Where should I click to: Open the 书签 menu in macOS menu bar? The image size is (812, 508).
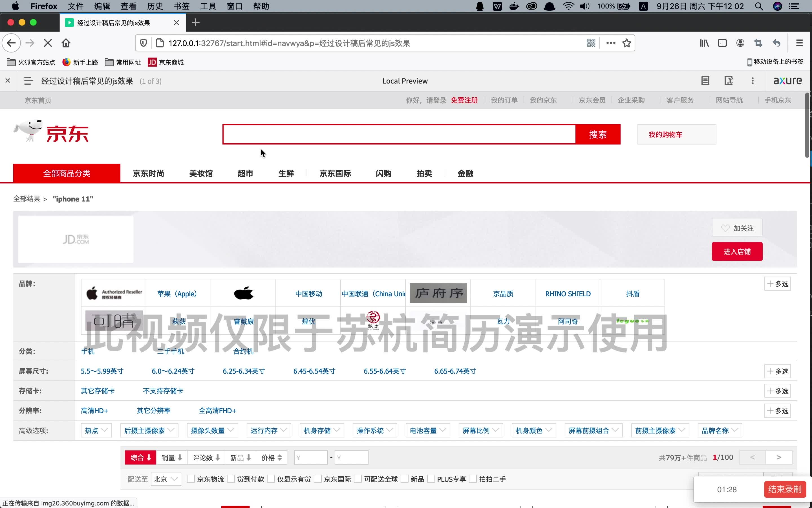tap(182, 6)
